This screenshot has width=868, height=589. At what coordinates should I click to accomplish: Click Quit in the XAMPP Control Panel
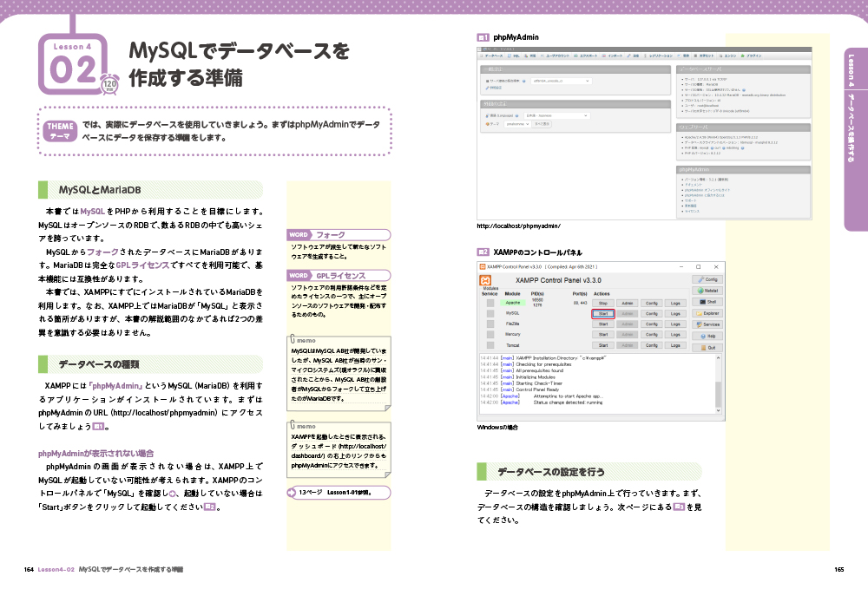707,348
